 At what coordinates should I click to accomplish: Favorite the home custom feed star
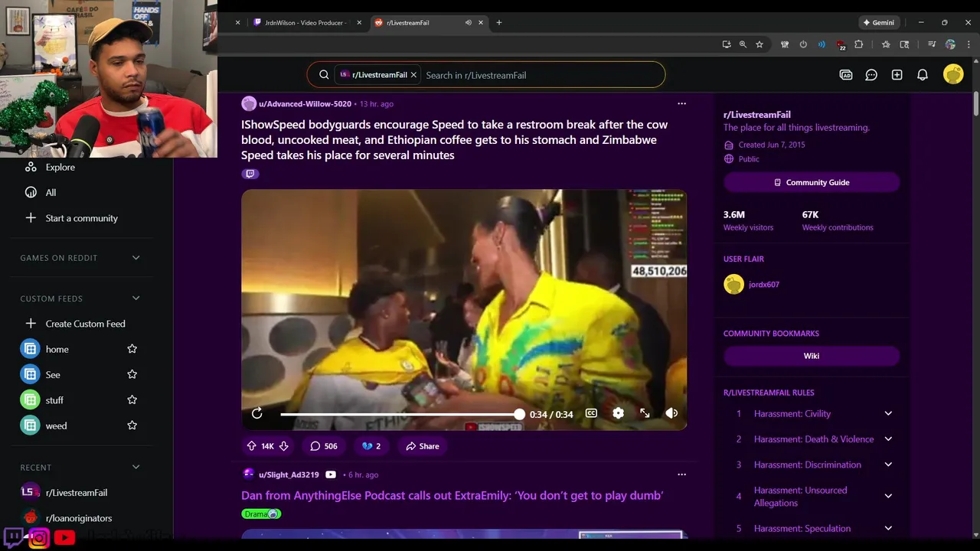point(132,349)
